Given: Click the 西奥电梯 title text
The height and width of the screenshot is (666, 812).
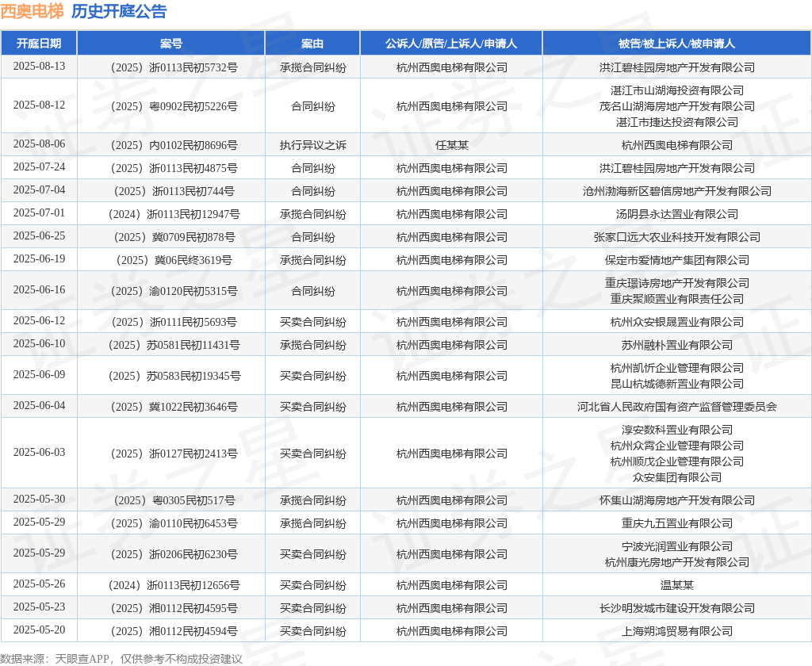Looking at the screenshot, I should 32,11.
